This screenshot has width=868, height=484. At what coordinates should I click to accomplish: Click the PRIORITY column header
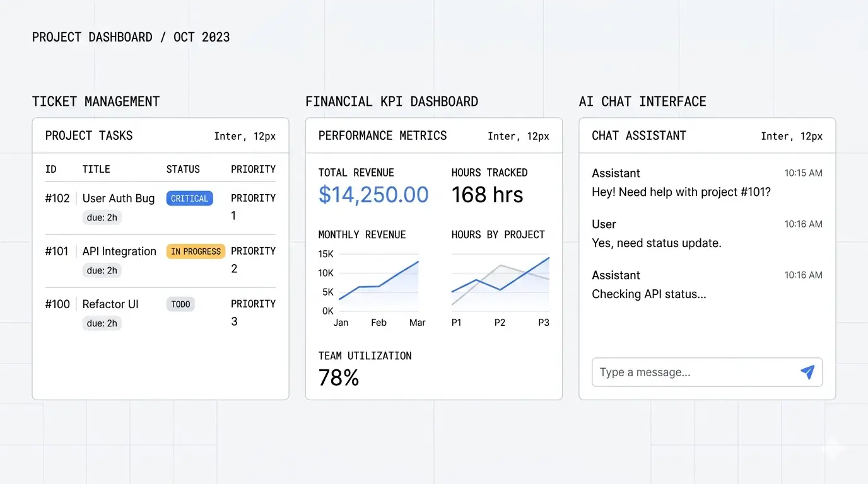(x=253, y=169)
